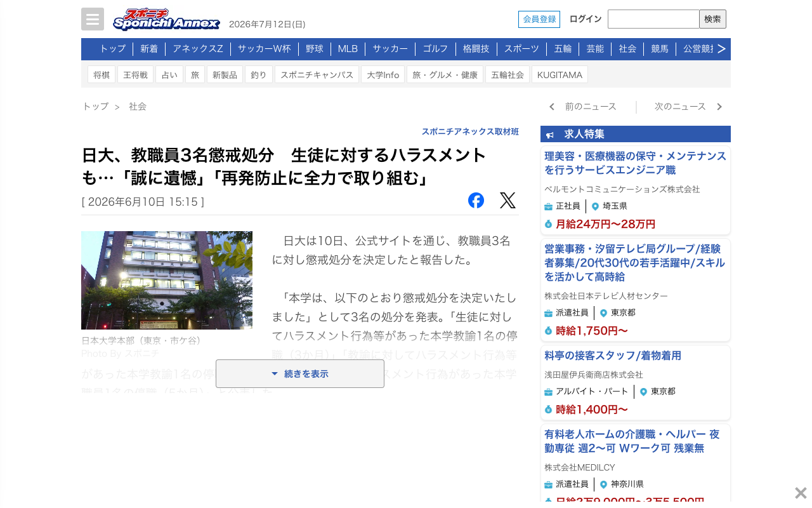Click the アルバイト・パート briefcase icon
812x508 pixels.
[549, 392]
